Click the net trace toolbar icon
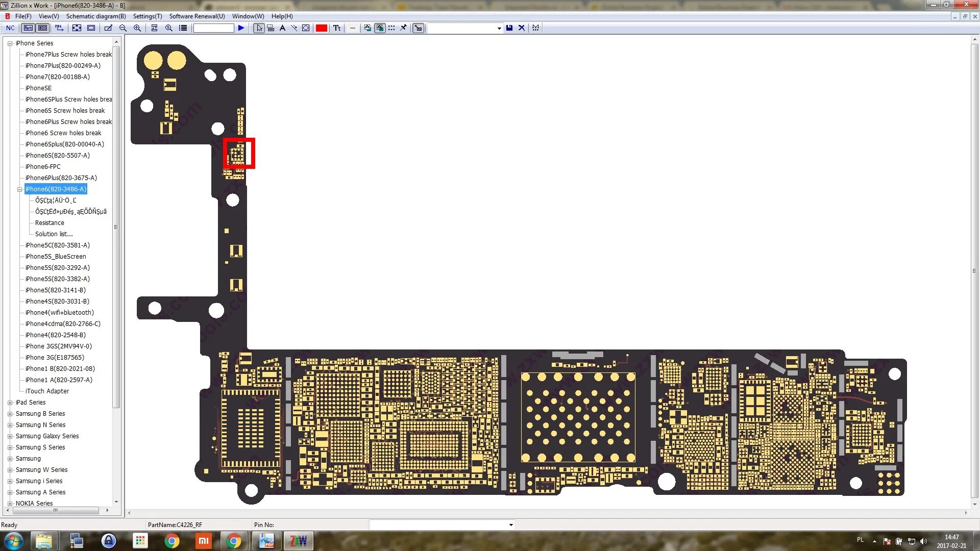The height and width of the screenshot is (551, 980). pos(59,28)
